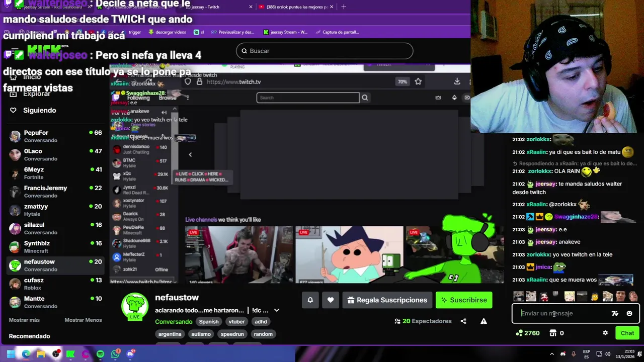
Task: Click the heart follow icon
Action: (x=331, y=300)
